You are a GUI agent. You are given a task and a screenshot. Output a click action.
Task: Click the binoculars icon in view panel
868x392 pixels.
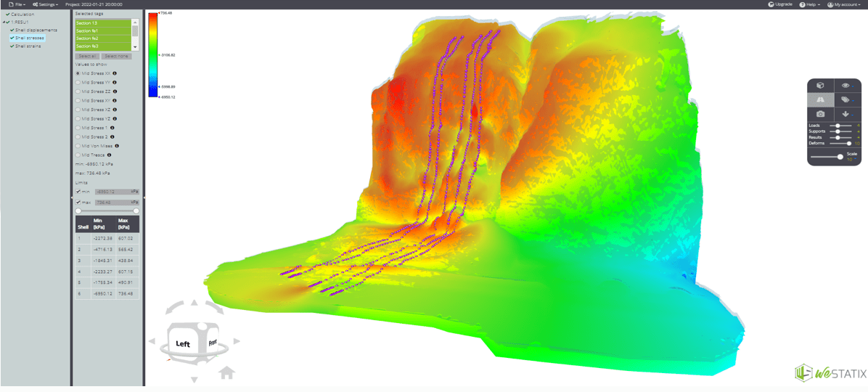tap(820, 99)
